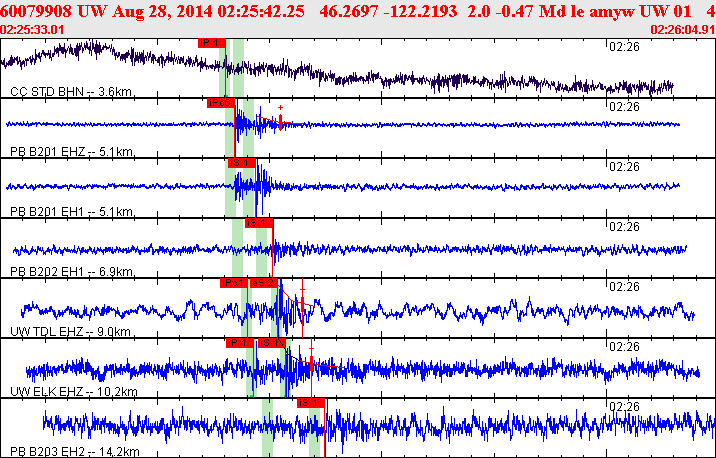Click the 'CC STD BHN -- 3.6km' station label
716x458 pixels.
tap(71, 92)
